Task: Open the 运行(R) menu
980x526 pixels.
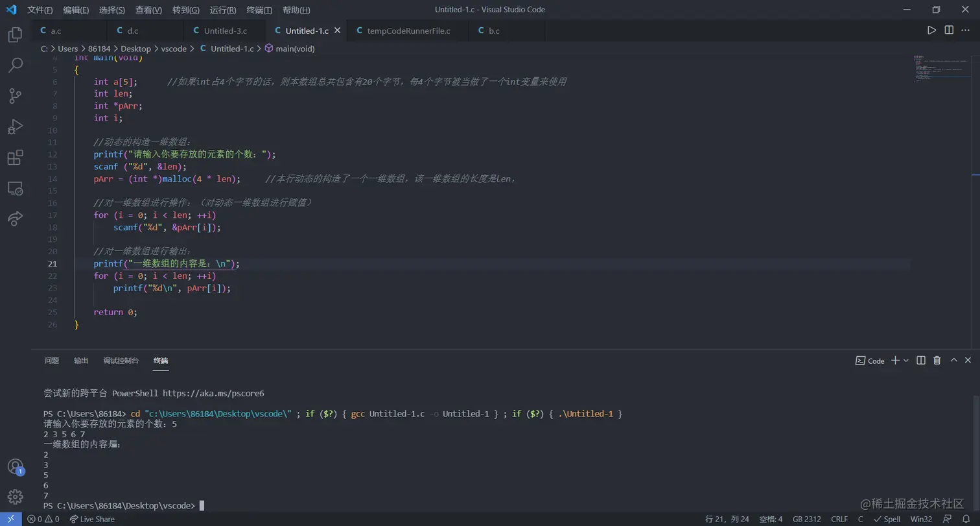Action: [x=223, y=10]
